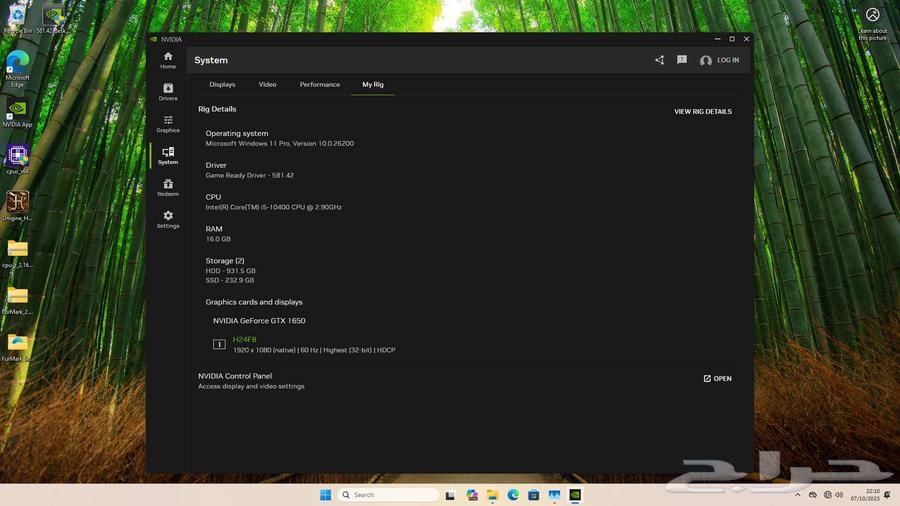Click VIEW RIG DETAILS
The image size is (900, 506).
pyautogui.click(x=703, y=111)
